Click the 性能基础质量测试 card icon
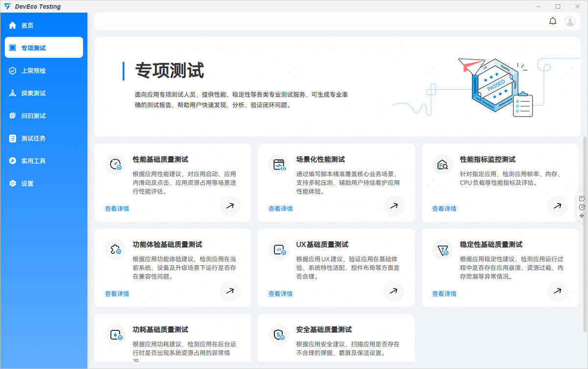This screenshot has width=588, height=369. click(116, 165)
